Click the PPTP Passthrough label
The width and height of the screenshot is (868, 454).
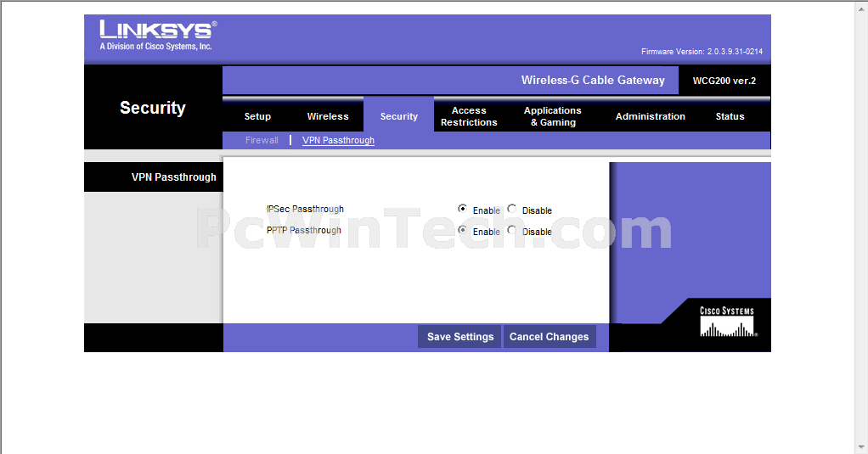[x=304, y=230]
